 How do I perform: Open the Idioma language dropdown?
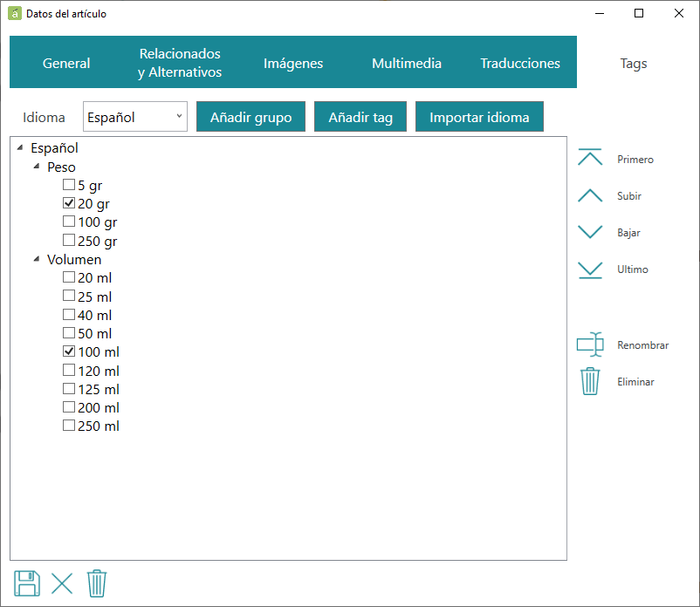tap(134, 116)
